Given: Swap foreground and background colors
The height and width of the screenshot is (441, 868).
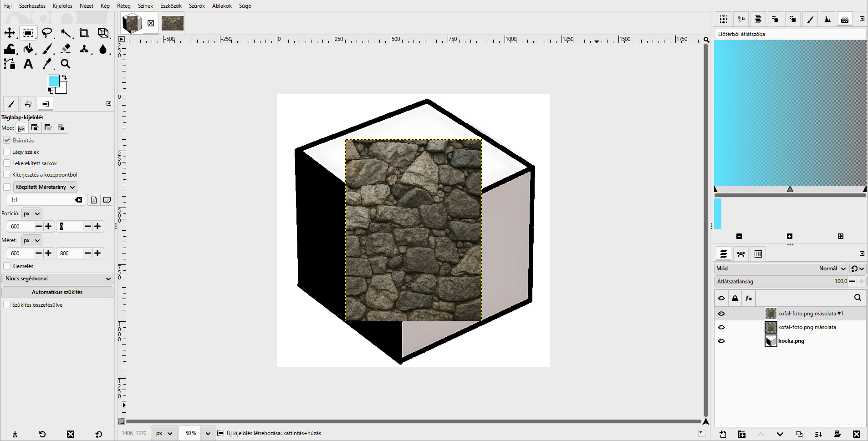Looking at the screenshot, I should coord(64,77).
